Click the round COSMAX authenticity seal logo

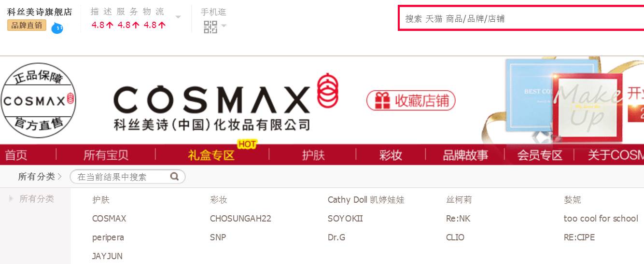[x=39, y=100]
